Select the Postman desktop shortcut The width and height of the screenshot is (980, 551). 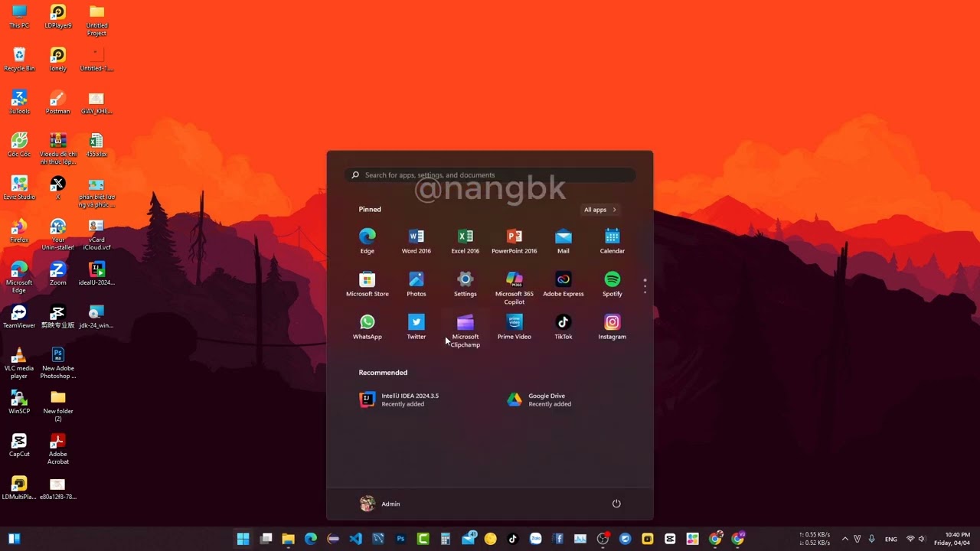point(58,103)
